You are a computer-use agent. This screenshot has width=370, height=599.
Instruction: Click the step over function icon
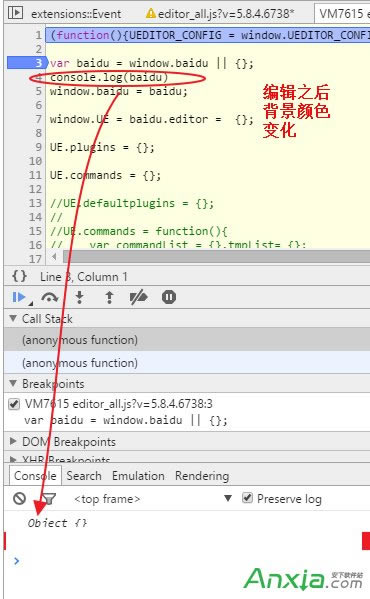click(x=50, y=297)
